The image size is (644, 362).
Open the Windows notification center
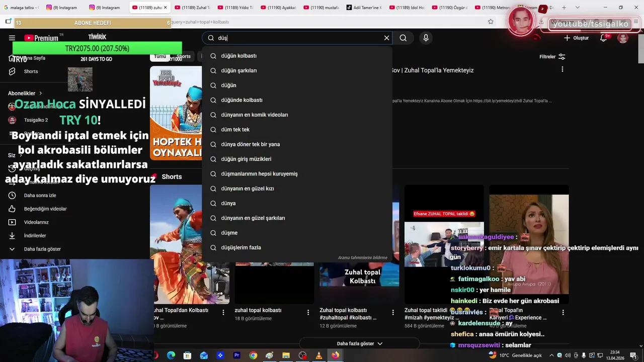[633, 355]
